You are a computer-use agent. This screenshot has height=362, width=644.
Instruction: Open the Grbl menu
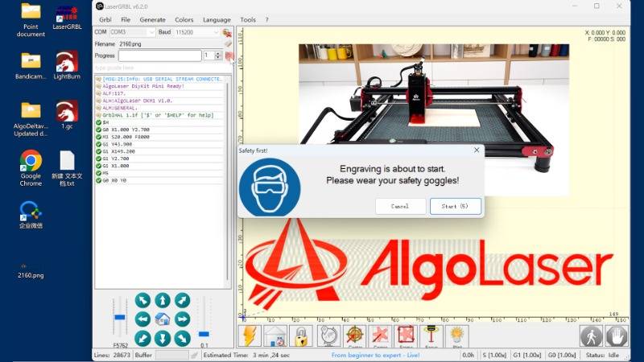tap(105, 19)
